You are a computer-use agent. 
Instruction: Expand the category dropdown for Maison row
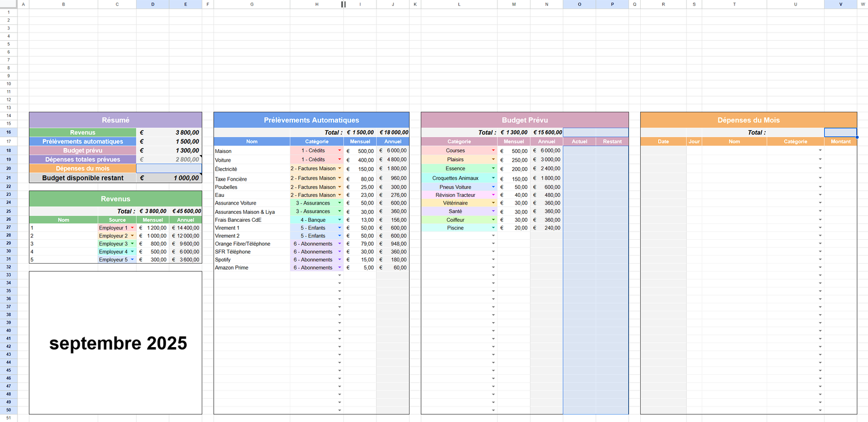[x=340, y=151]
